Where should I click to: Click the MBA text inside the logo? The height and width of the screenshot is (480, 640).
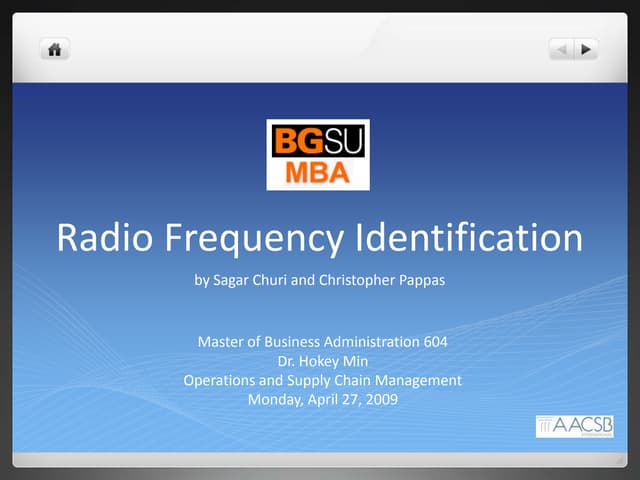click(318, 172)
